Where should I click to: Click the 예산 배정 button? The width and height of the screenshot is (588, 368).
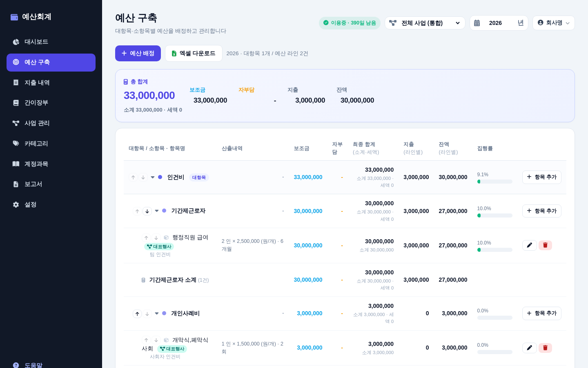point(138,54)
